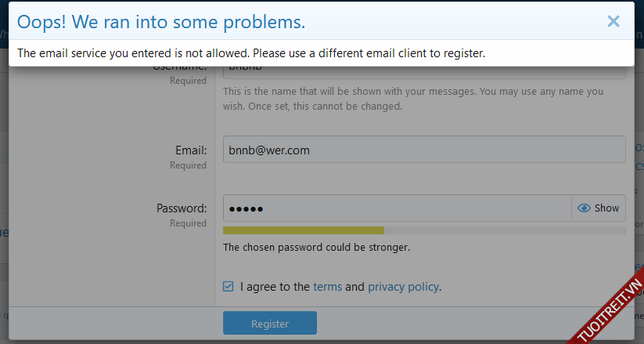Screen dimensions: 644x344
Task: Click the Password field label
Action: tap(182, 208)
